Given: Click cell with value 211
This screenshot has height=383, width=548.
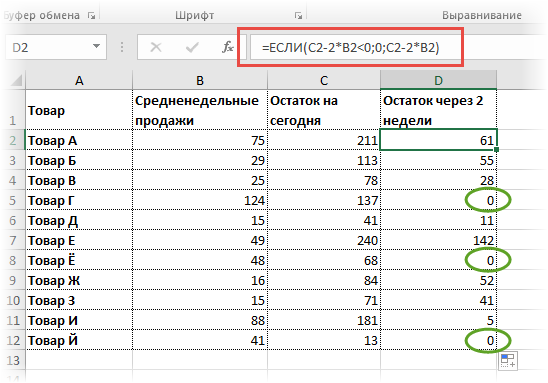Looking at the screenshot, I should tap(324, 140).
